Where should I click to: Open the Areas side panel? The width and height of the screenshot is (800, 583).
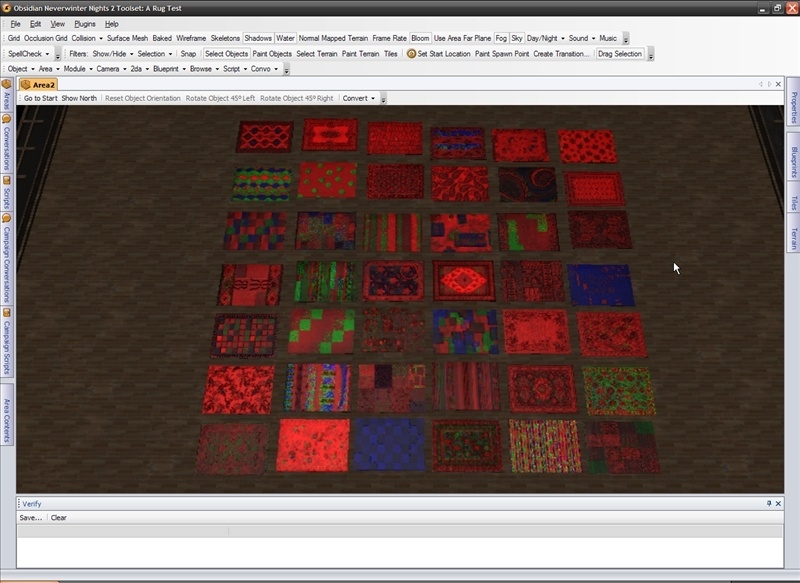point(6,98)
